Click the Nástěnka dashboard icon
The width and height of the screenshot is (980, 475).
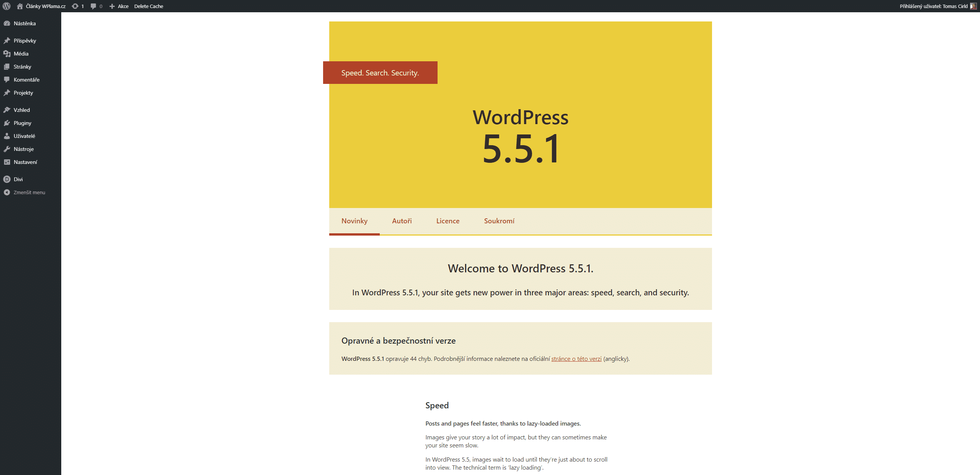7,23
